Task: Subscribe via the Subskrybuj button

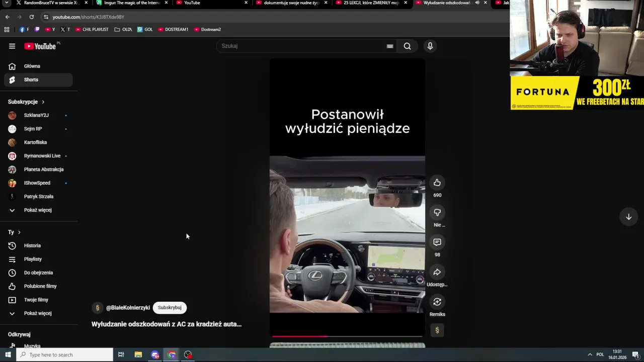Action: [170, 308]
